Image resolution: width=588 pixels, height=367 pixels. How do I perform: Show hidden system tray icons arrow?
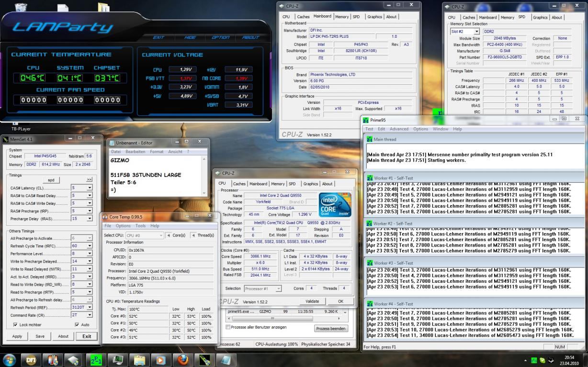[525, 360]
